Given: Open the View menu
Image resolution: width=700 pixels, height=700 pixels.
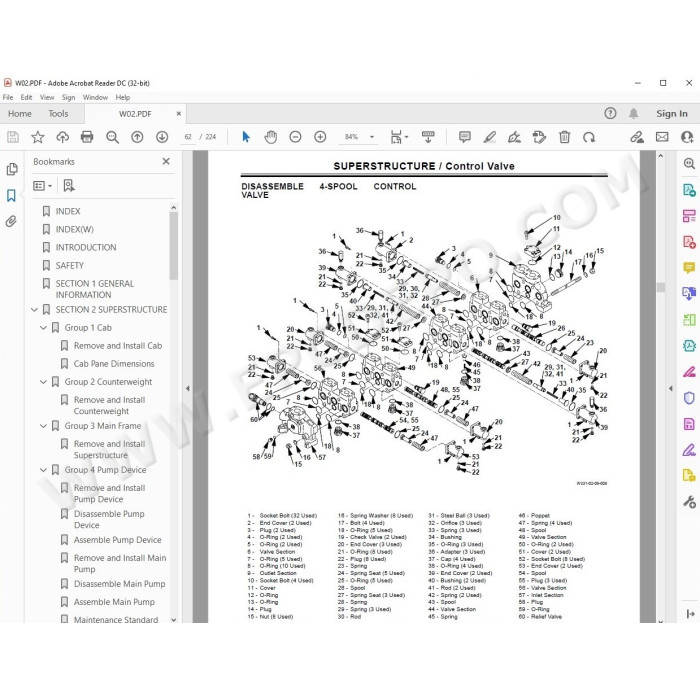Looking at the screenshot, I should [x=47, y=97].
